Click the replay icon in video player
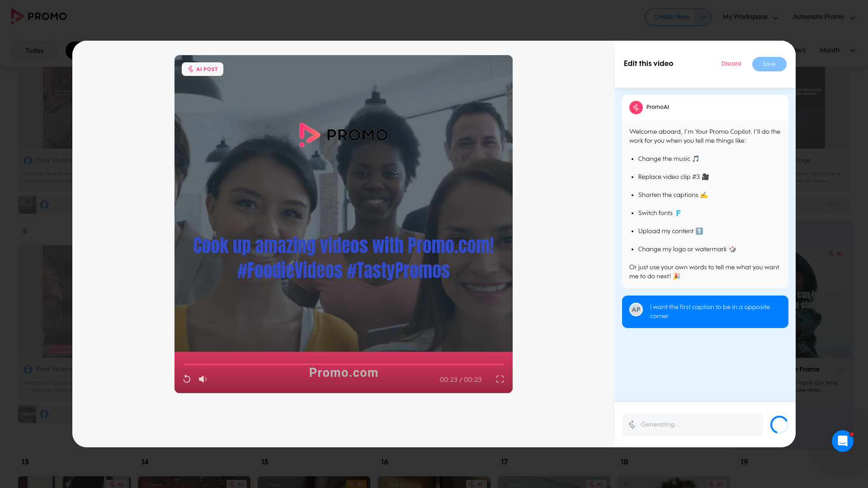The height and width of the screenshot is (488, 868). (x=187, y=379)
